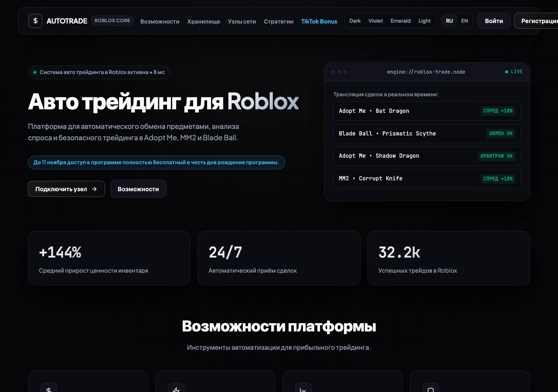Screen dimensions: 558x392
Task: Click the Возможности платформы heading
Action: tap(279, 326)
